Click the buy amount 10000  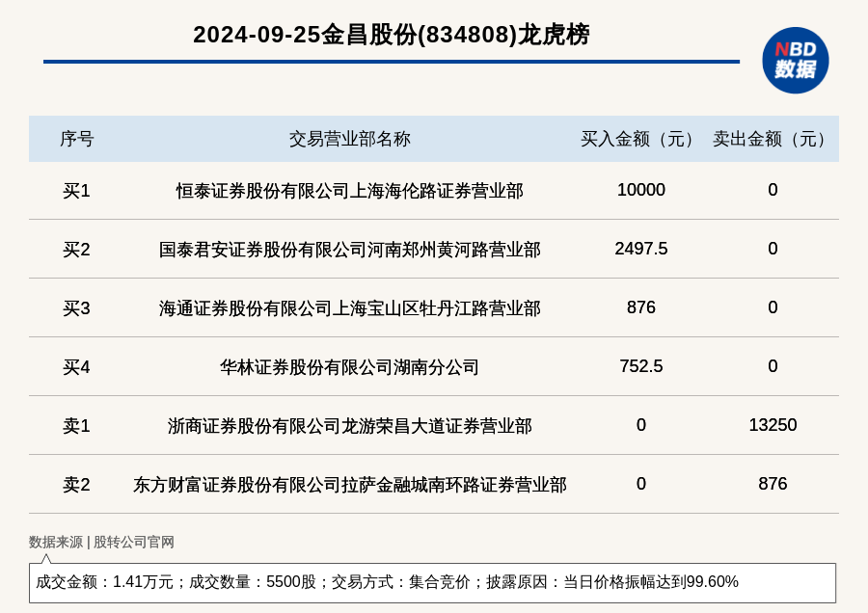[x=641, y=190]
